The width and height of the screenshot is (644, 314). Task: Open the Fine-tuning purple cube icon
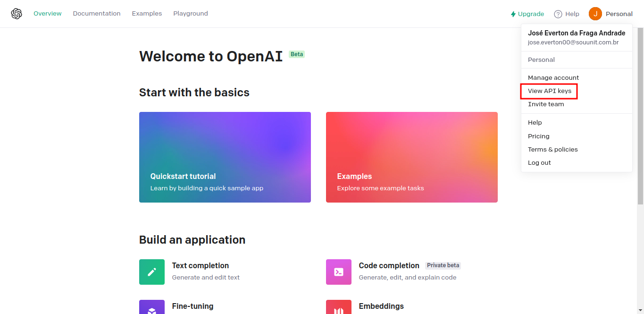click(x=152, y=307)
